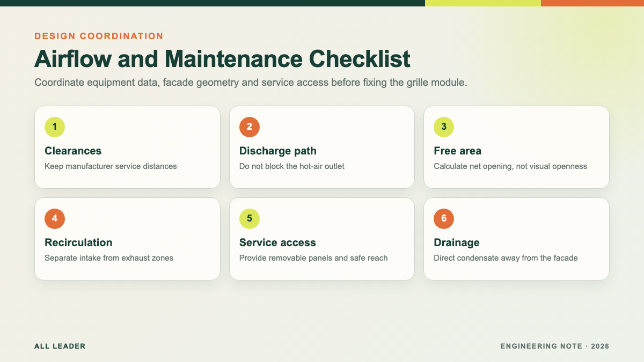
Task: Click the number 6 badge on Drainage card
Action: [x=444, y=218]
